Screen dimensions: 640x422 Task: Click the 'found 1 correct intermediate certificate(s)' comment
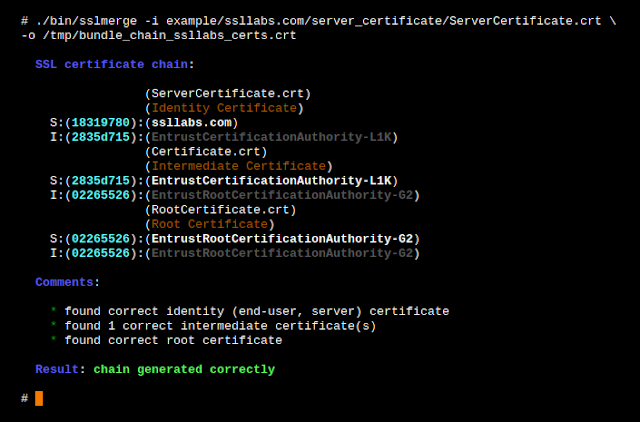point(220,326)
